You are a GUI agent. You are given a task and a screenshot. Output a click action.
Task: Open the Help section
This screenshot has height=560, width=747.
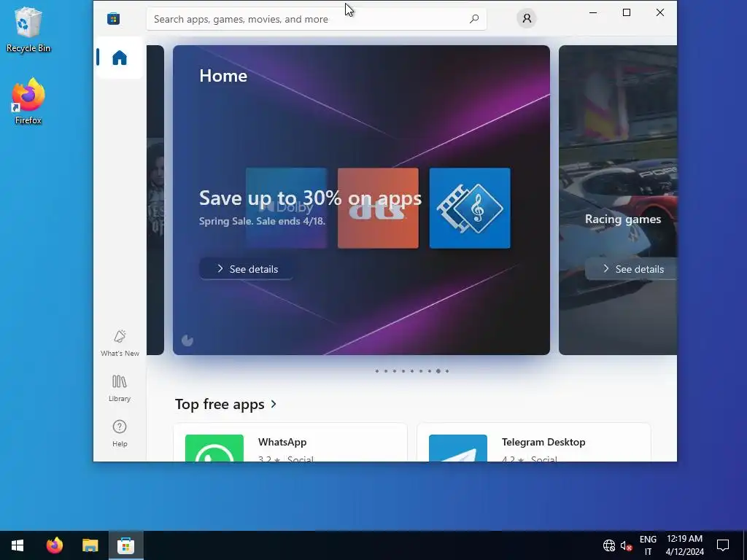(x=120, y=433)
